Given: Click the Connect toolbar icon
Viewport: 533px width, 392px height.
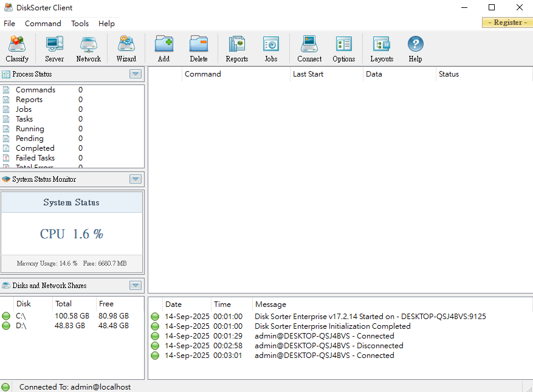Looking at the screenshot, I should pyautogui.click(x=309, y=49).
